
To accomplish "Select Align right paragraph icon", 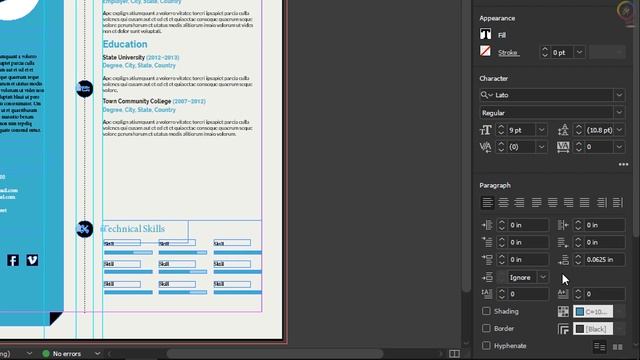I will pos(519,202).
